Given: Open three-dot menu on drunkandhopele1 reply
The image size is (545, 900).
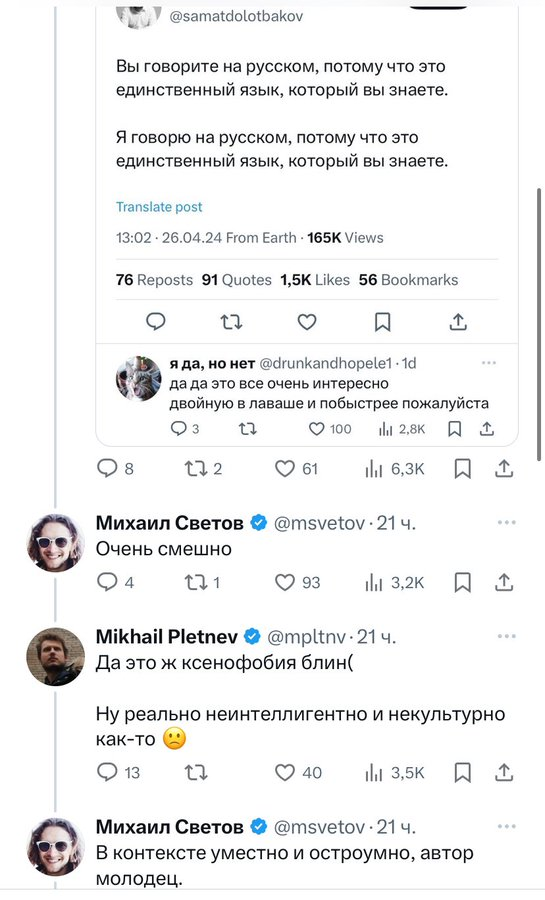Looking at the screenshot, I should 489,363.
